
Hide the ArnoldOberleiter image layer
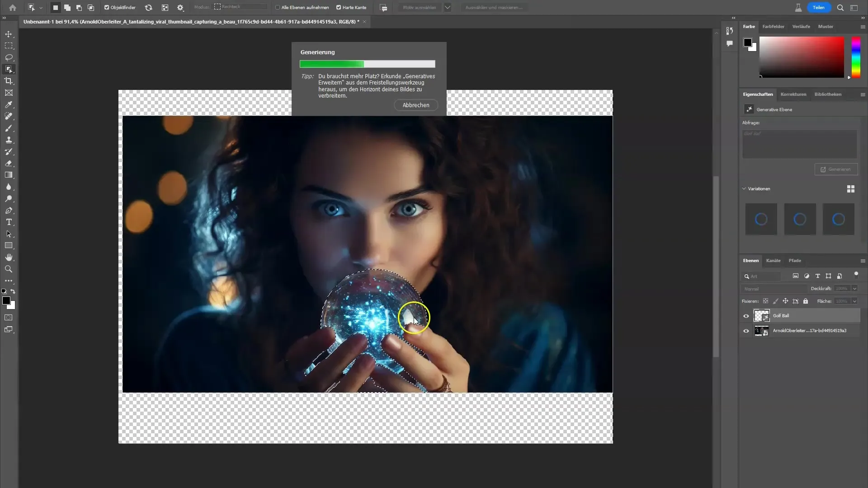(746, 331)
